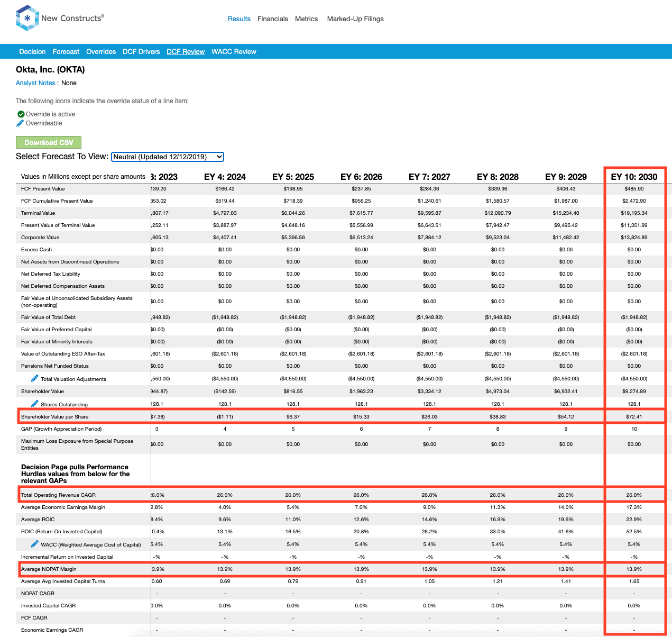Click the Okta, Inc. (OKTA) heading

50,70
